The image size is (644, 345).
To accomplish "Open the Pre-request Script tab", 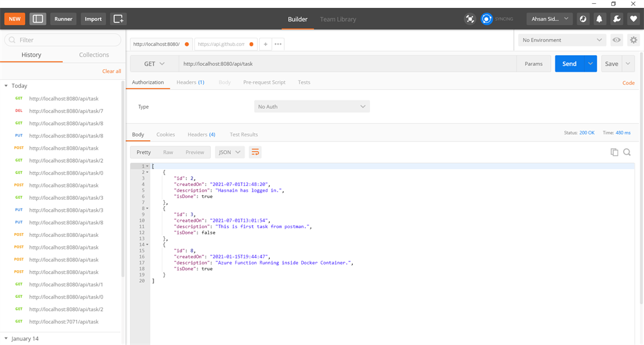I will tap(264, 82).
